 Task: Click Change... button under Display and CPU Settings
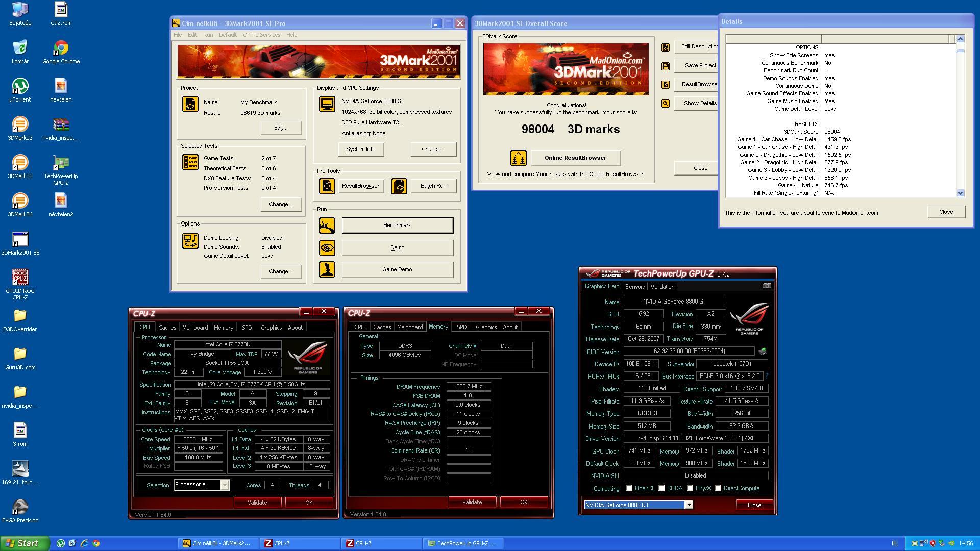tap(433, 149)
